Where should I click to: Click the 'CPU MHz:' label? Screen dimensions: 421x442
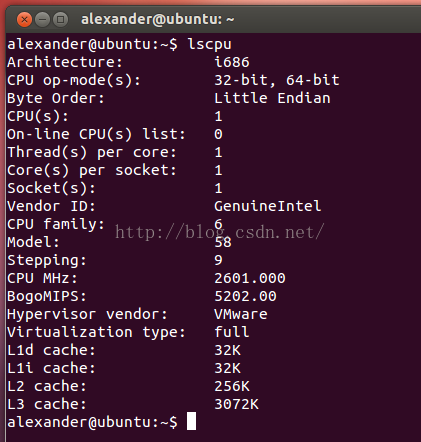point(42,278)
